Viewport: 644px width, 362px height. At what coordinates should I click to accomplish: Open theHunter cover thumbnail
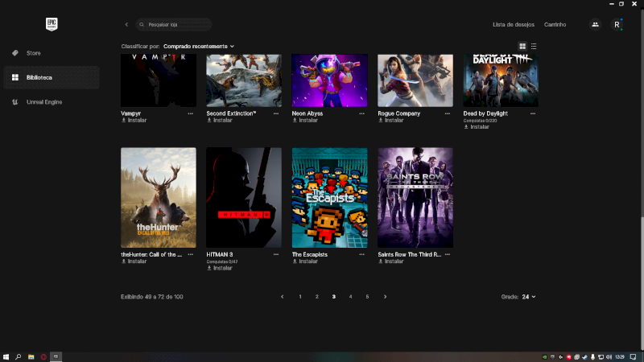coord(159,197)
